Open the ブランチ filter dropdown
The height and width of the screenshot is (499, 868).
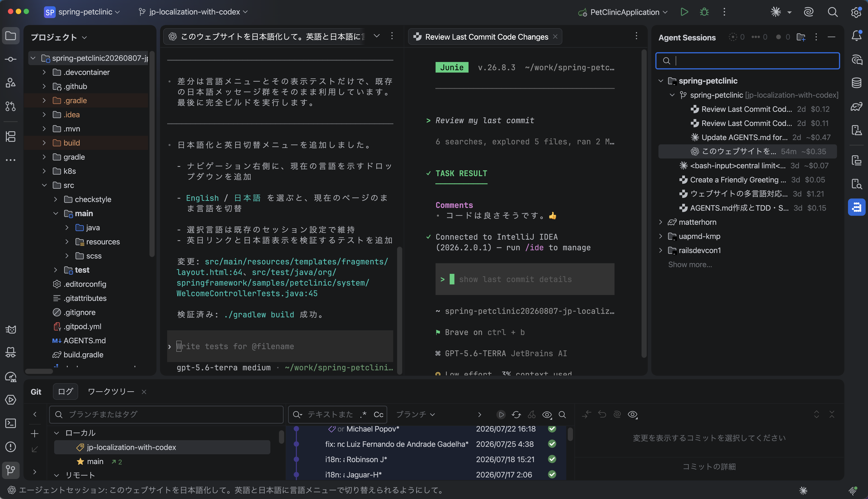tap(416, 414)
